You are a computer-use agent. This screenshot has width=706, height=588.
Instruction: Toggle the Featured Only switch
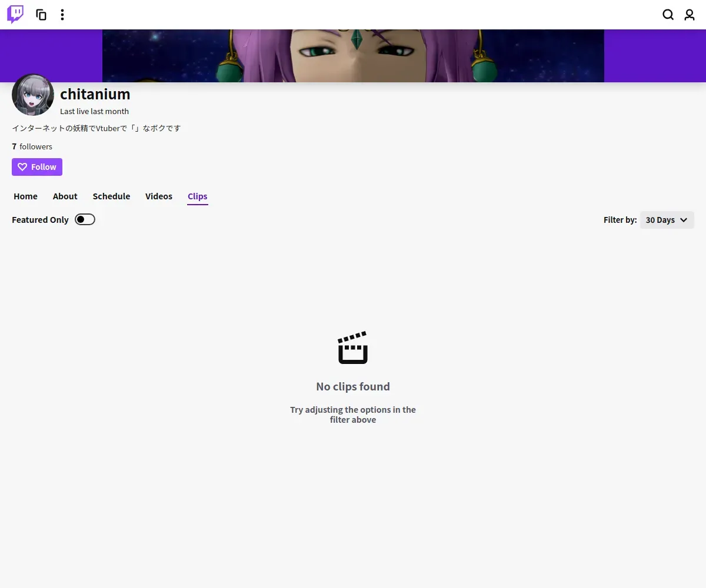click(x=85, y=219)
